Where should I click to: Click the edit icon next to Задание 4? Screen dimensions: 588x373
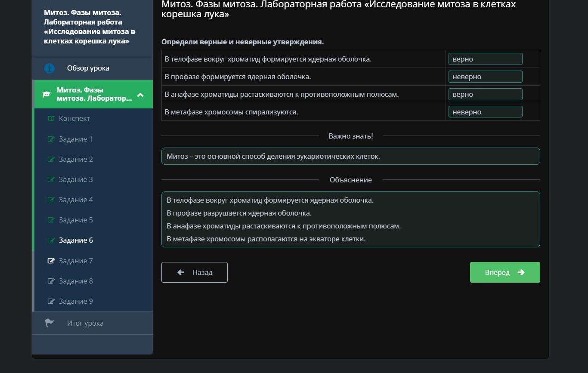tap(51, 200)
